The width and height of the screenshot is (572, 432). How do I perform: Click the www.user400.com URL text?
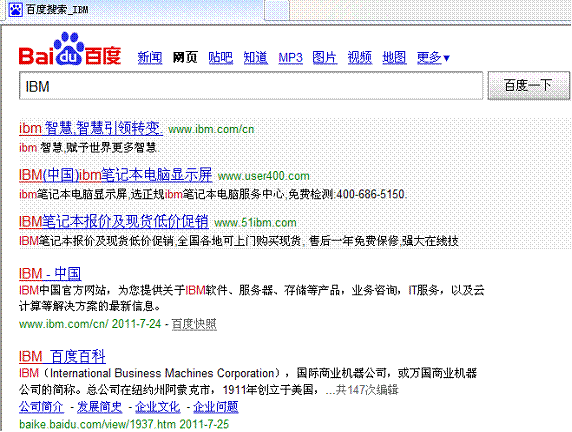pos(263,176)
